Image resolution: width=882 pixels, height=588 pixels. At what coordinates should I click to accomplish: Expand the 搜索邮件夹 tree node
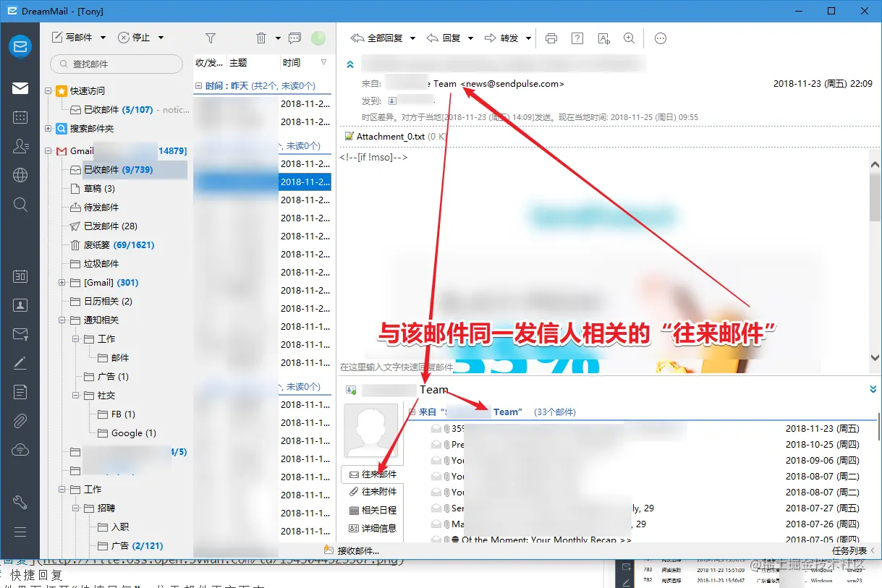pos(48,129)
